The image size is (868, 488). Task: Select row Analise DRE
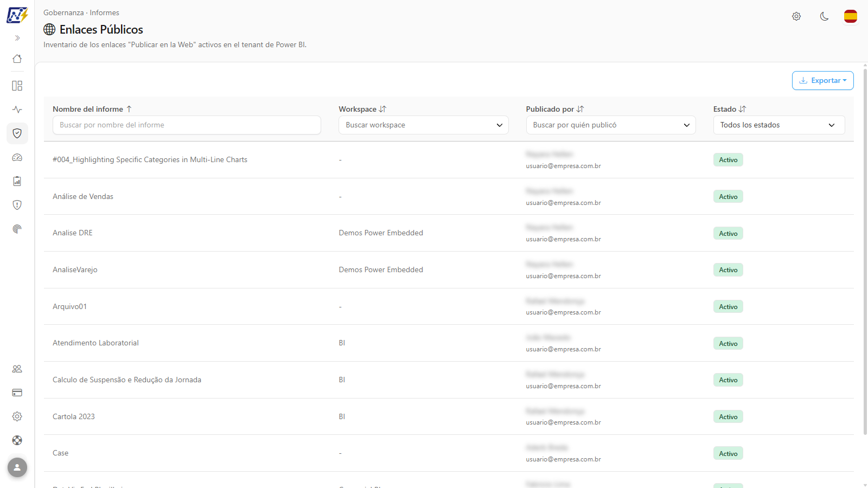coord(449,233)
